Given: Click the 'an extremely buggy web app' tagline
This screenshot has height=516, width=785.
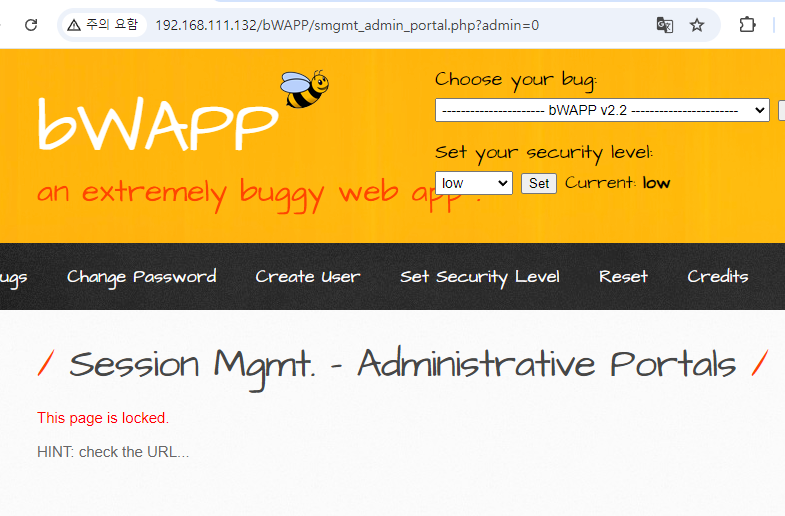Looking at the screenshot, I should pos(259,194).
